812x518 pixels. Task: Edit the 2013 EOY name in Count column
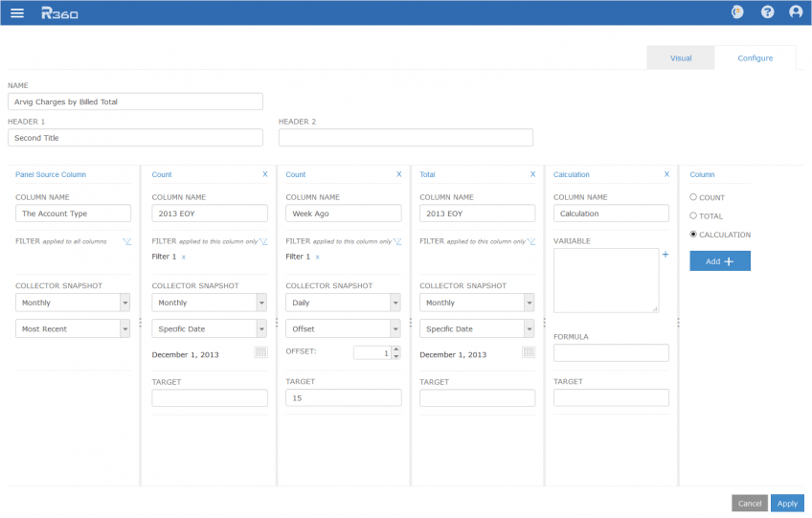[x=210, y=214]
